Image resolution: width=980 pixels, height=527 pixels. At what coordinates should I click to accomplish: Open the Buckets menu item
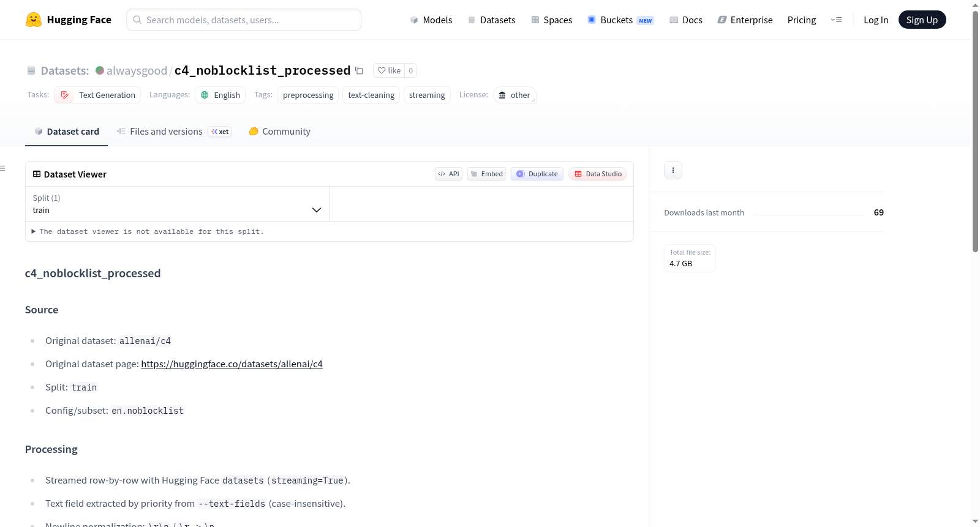[620, 20]
